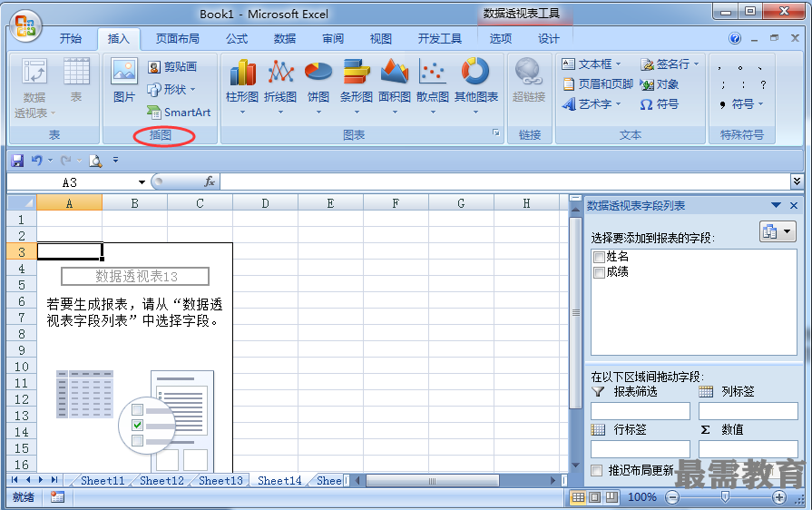
Task: Insert a picture (图片)
Action: click(124, 80)
